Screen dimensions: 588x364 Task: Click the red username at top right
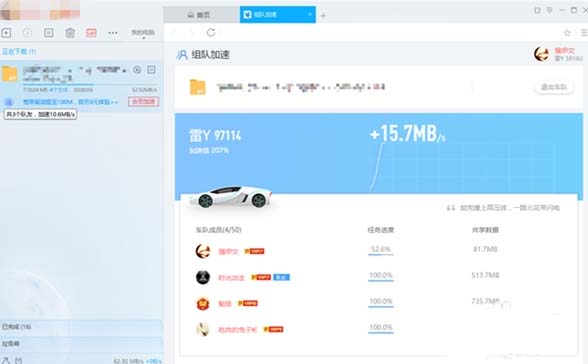point(564,51)
